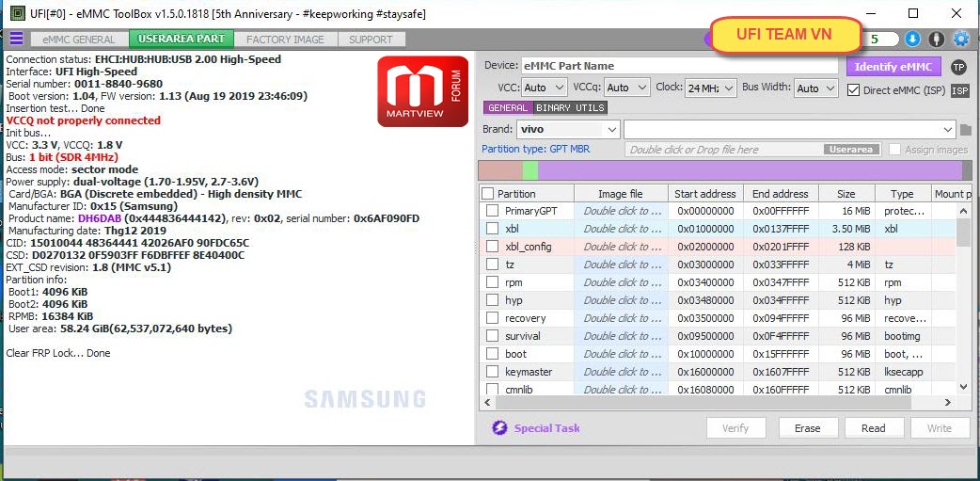Viewport: 980px width, 481px height.
Task: Click the purple Special Task lightning icon
Action: (499, 428)
